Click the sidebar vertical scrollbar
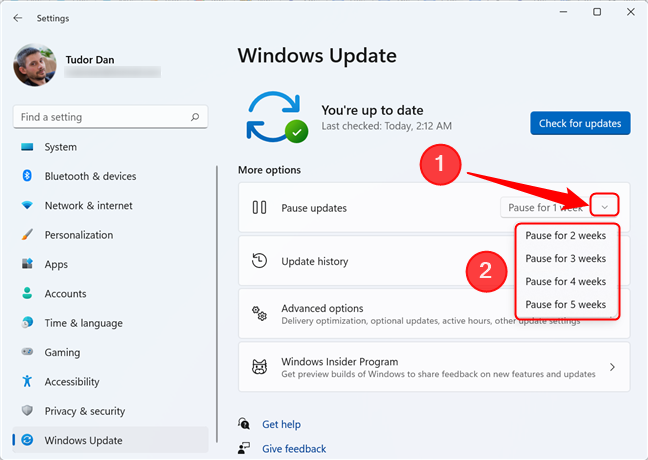This screenshot has width=648, height=460. pyautogui.click(x=217, y=304)
